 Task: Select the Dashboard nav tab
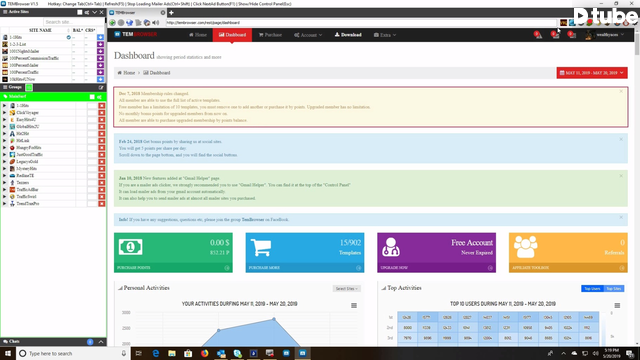(x=232, y=35)
